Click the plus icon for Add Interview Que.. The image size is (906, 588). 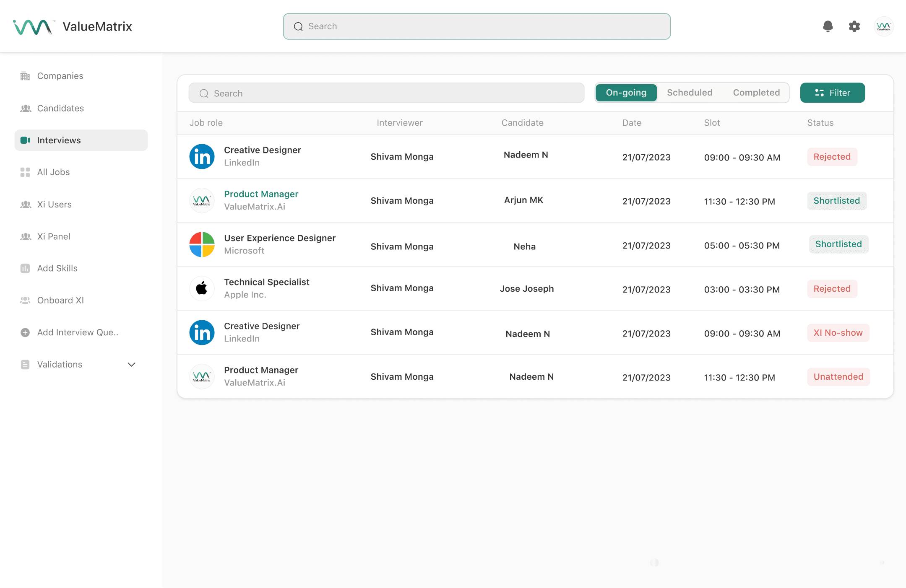tap(25, 332)
